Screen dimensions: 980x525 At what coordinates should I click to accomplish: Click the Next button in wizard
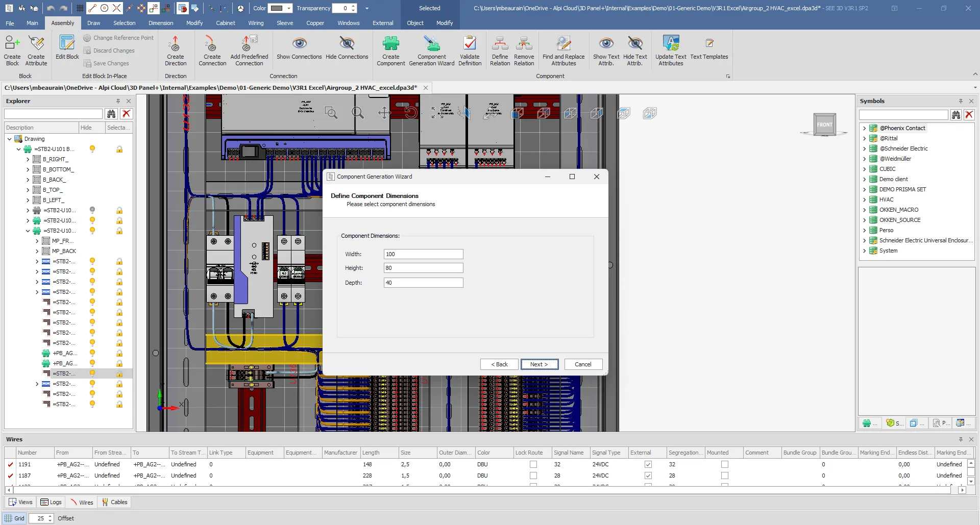539,364
